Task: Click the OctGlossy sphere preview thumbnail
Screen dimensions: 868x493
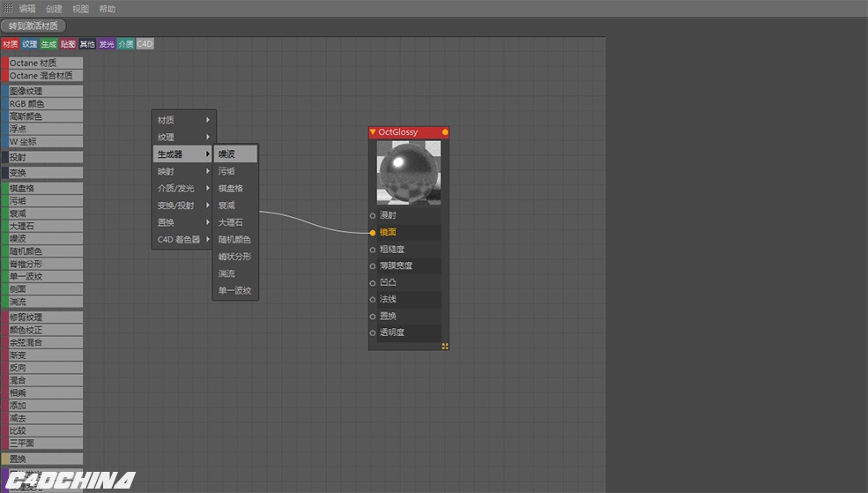Action: coord(409,173)
